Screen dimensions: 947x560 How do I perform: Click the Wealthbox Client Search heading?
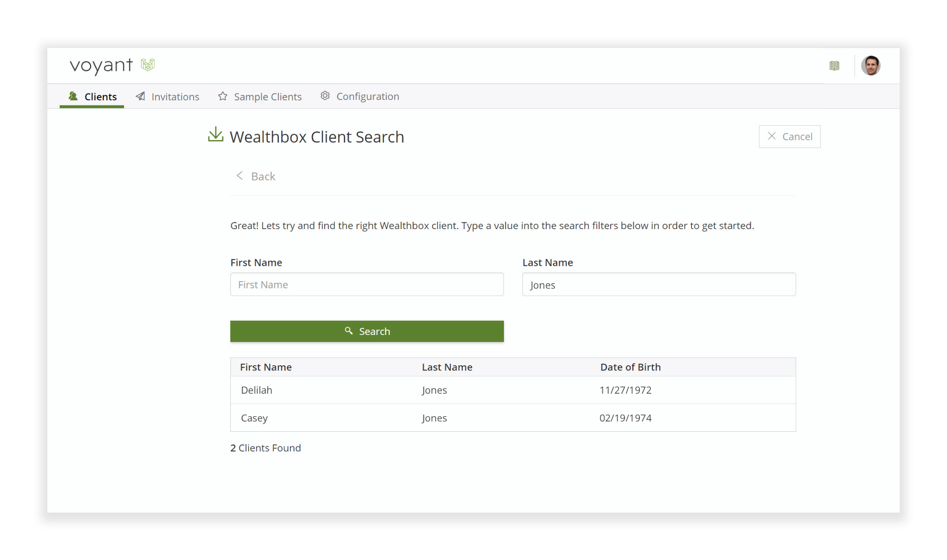click(x=317, y=137)
